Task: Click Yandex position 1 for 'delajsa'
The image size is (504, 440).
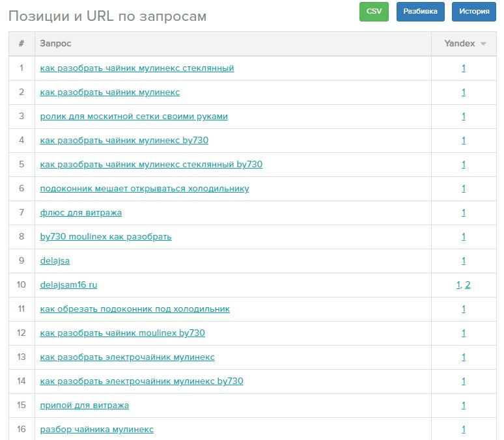Action: coord(464,260)
